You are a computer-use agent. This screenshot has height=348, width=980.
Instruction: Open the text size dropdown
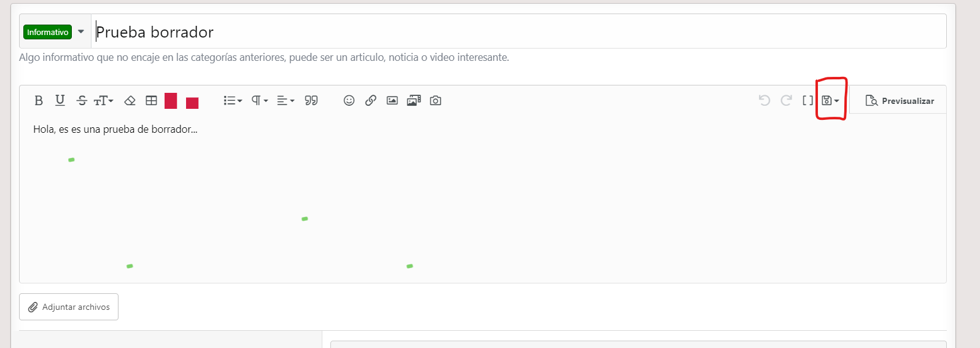[103, 101]
